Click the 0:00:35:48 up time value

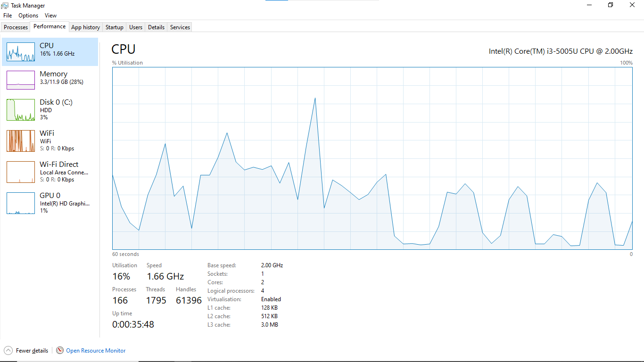pyautogui.click(x=133, y=324)
